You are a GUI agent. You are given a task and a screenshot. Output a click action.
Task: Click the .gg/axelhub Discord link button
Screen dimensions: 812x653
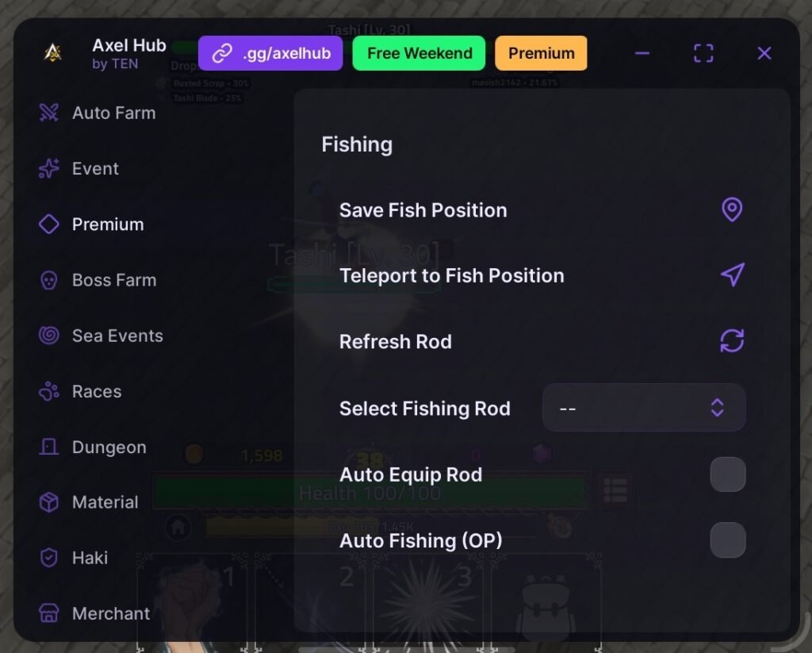pos(270,53)
